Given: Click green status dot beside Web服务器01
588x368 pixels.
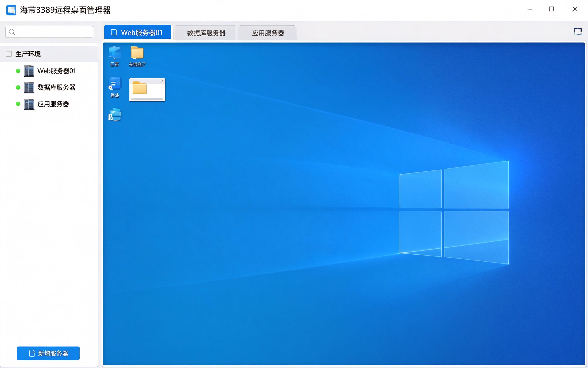Looking at the screenshot, I should coord(18,71).
